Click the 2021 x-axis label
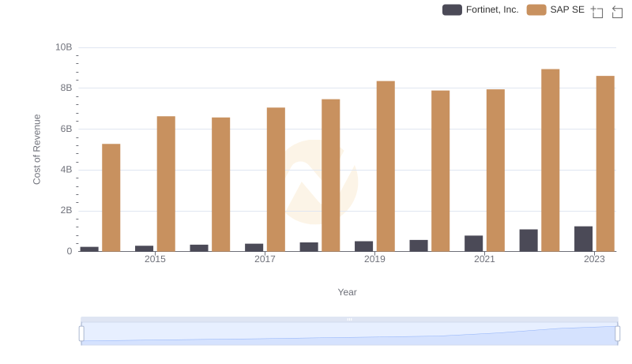This screenshot has width=632, height=364. (484, 259)
